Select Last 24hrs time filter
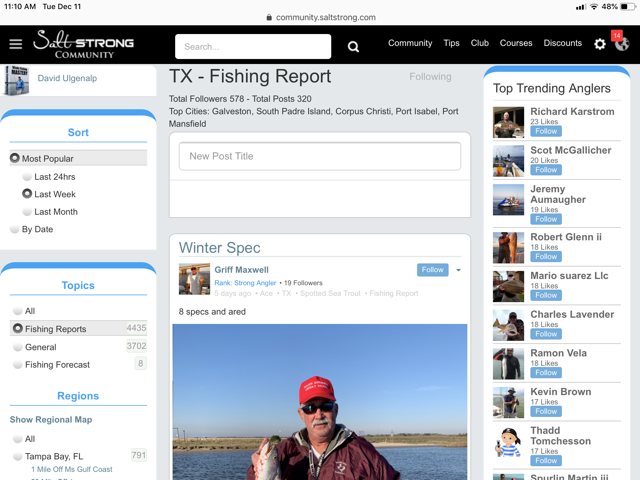The image size is (640, 480). [x=49, y=177]
